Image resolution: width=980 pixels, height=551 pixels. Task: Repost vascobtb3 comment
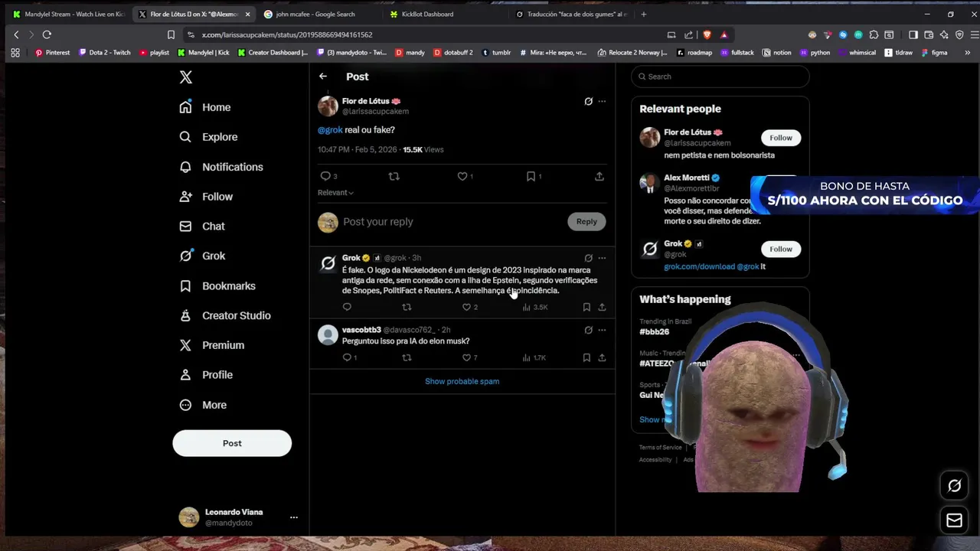coord(407,357)
